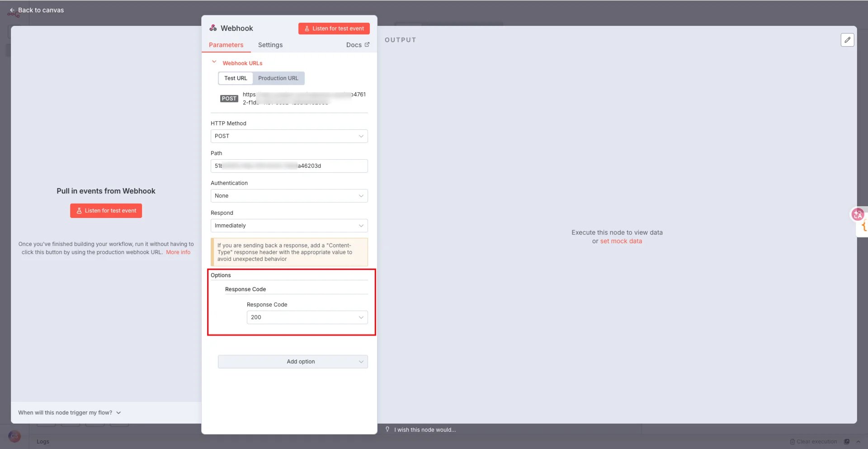Click the POST method badge beside URL

[229, 99]
